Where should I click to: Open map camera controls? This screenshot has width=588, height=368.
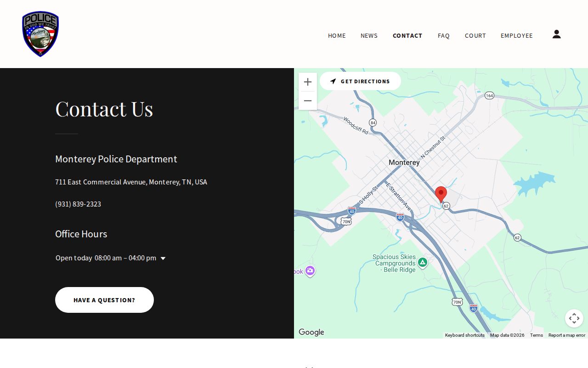[x=574, y=318]
